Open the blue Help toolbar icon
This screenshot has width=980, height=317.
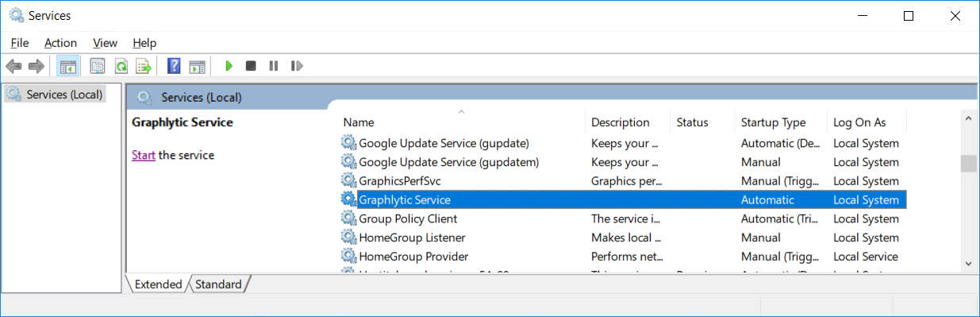click(174, 66)
